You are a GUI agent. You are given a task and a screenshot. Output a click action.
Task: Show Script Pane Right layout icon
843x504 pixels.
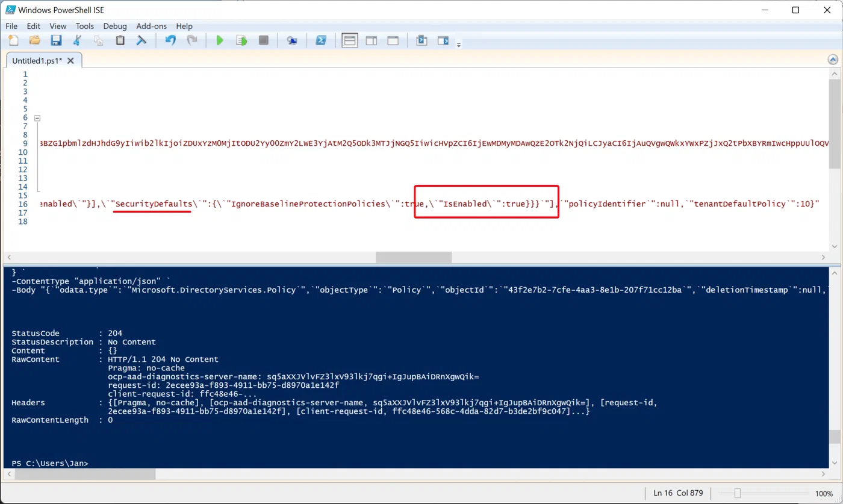[x=372, y=40]
